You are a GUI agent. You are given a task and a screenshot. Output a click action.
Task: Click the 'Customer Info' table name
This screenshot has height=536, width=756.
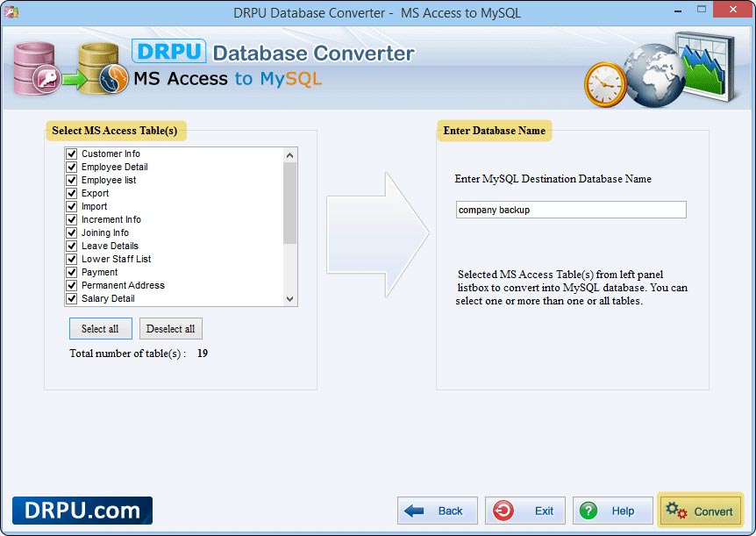(111, 154)
